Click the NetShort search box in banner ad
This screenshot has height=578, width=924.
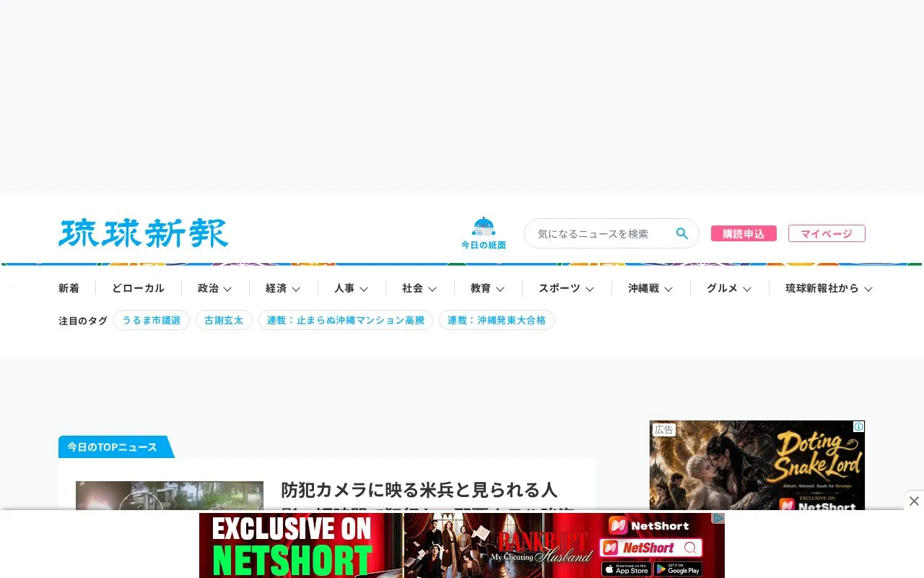click(650, 548)
